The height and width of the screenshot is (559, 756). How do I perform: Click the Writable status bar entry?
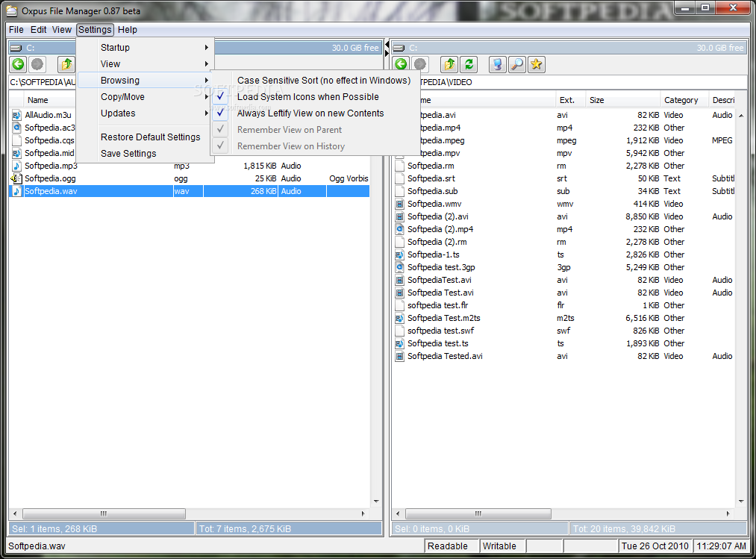click(x=502, y=546)
